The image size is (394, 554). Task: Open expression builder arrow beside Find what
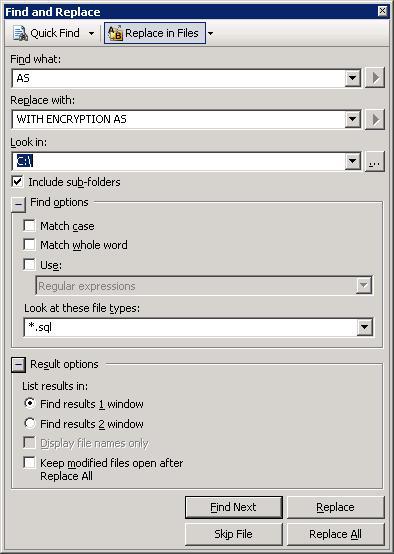point(375,78)
